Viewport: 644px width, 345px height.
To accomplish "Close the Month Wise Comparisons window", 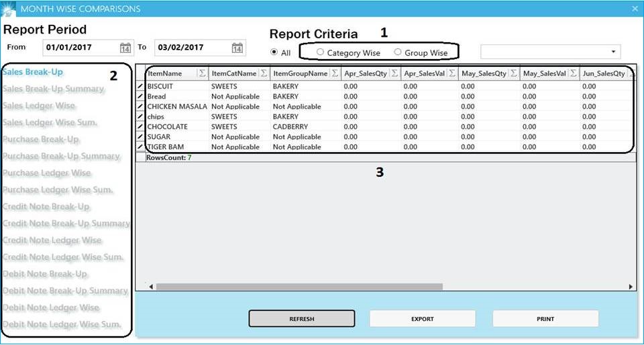I will (635, 9).
